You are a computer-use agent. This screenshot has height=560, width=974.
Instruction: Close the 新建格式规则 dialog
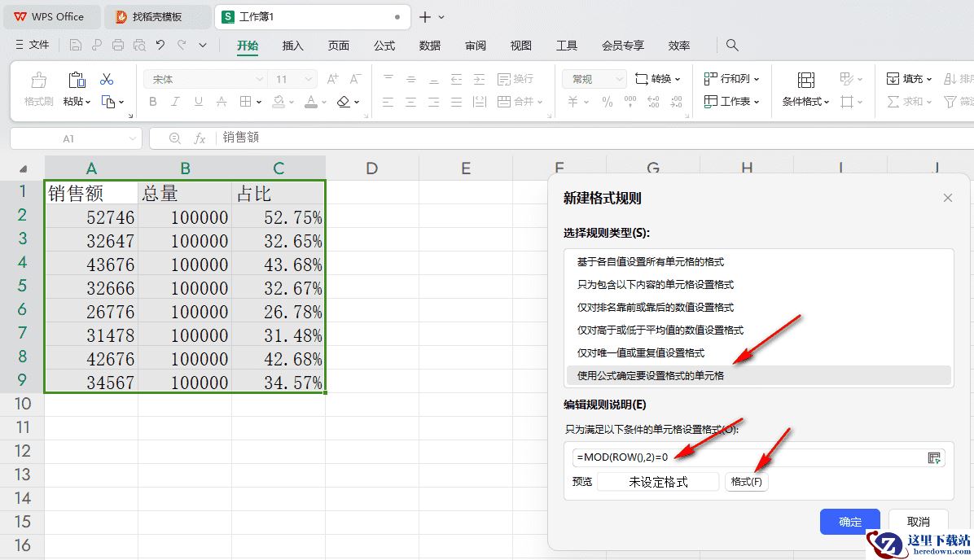point(947,198)
